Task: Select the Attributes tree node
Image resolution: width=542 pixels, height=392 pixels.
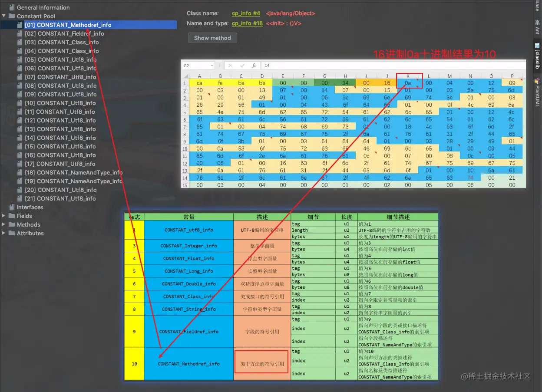Action: click(30, 233)
